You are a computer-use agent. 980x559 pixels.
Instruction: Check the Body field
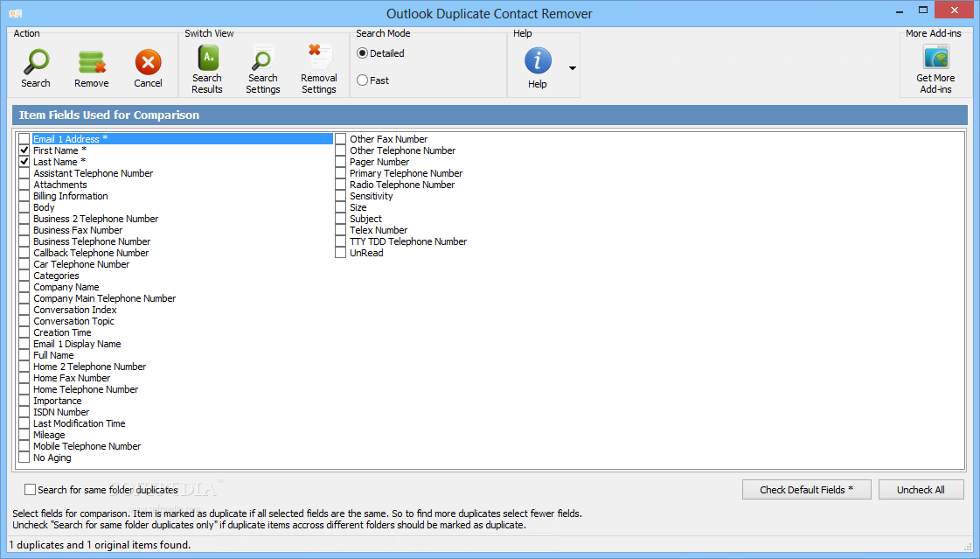[x=24, y=207]
